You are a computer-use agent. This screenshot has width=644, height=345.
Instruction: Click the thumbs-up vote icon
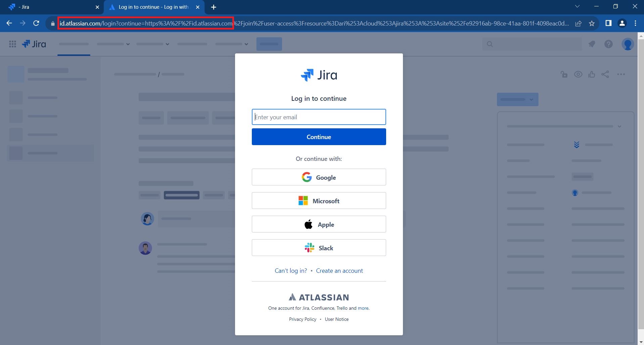(x=592, y=75)
